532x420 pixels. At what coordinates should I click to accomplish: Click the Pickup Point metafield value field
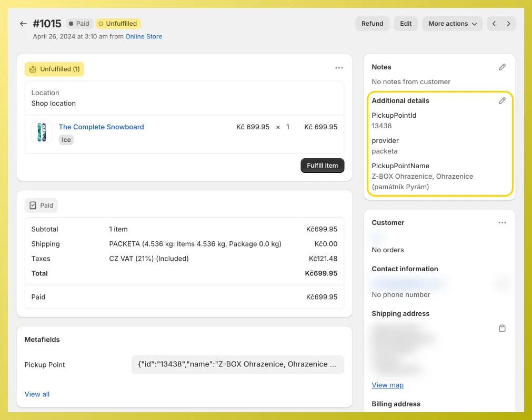(x=237, y=364)
